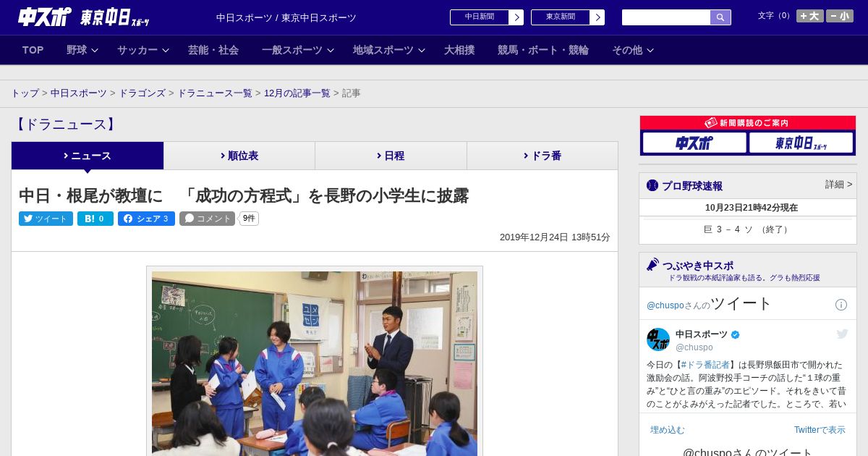Select the 順位表 tab

coord(239,156)
